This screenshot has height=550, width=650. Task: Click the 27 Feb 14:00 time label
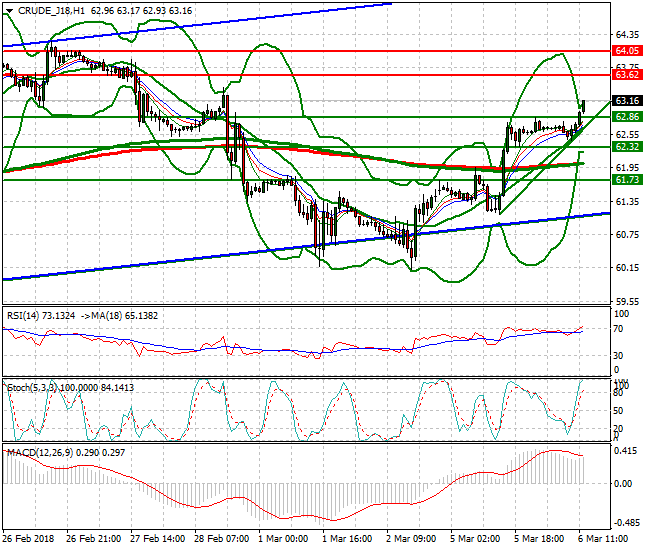click(x=158, y=539)
